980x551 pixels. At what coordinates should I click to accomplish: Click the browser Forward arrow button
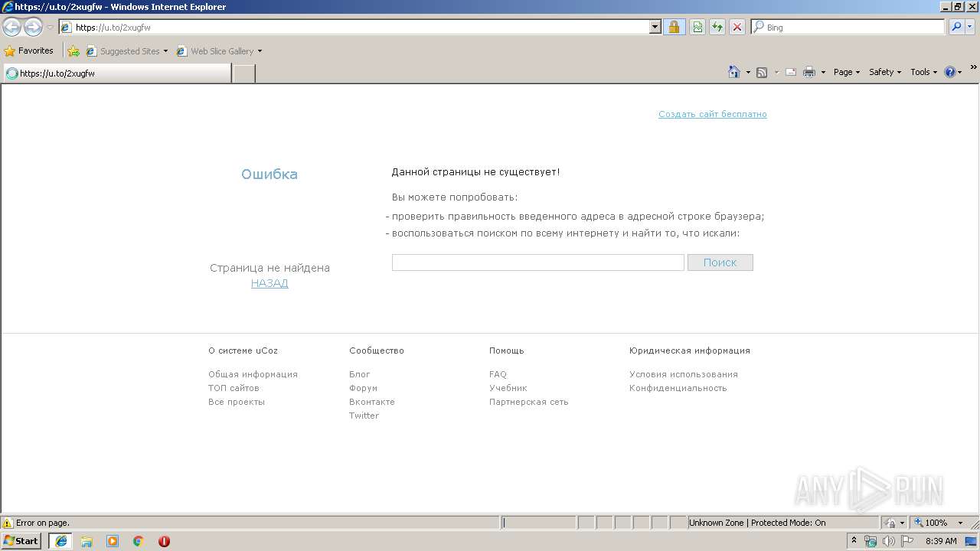33,28
